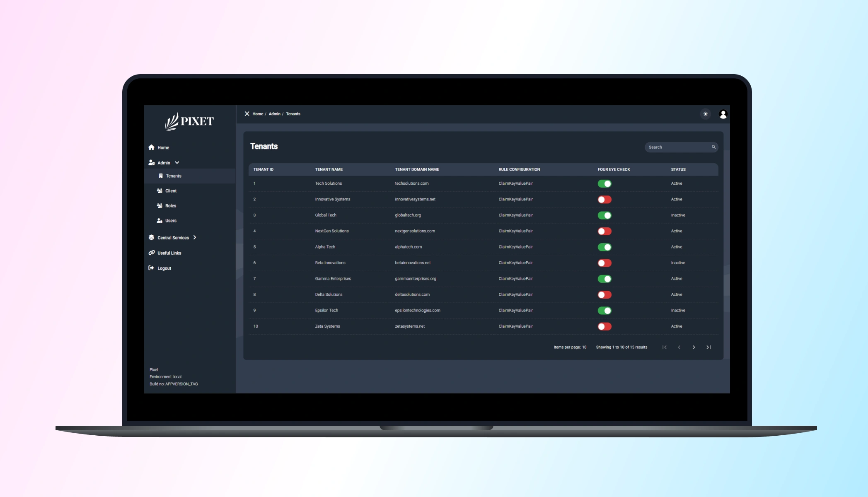Open the Client menu item

tap(171, 191)
